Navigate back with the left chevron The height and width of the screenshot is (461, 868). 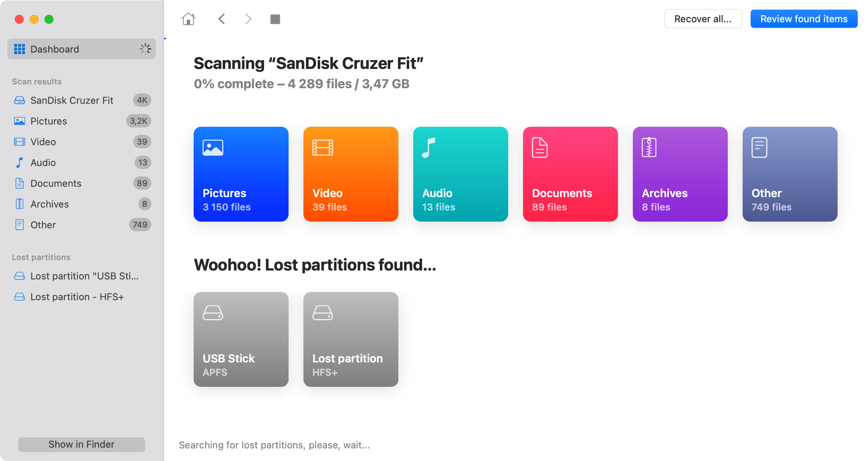coord(221,19)
